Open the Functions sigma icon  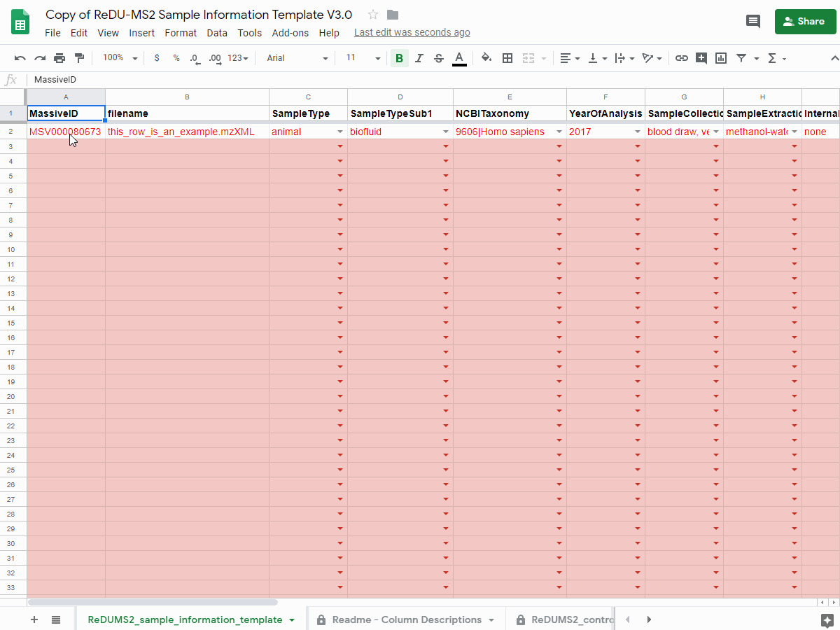pos(772,58)
